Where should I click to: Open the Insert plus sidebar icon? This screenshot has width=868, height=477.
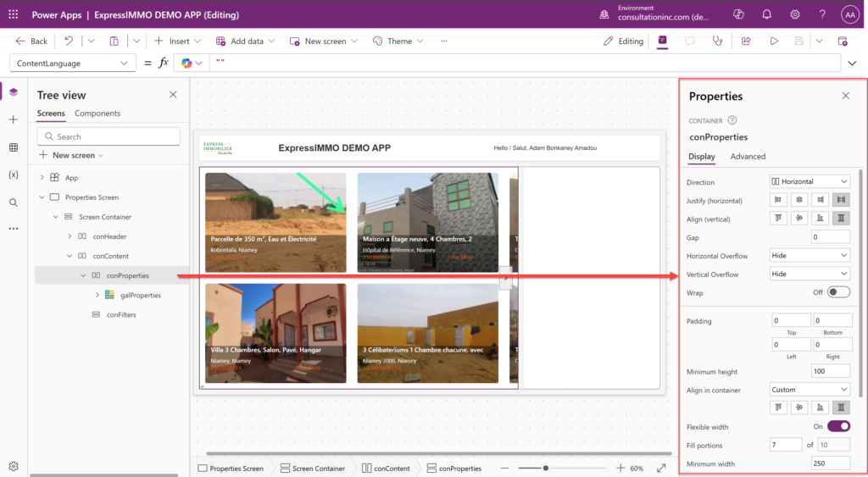pyautogui.click(x=14, y=119)
